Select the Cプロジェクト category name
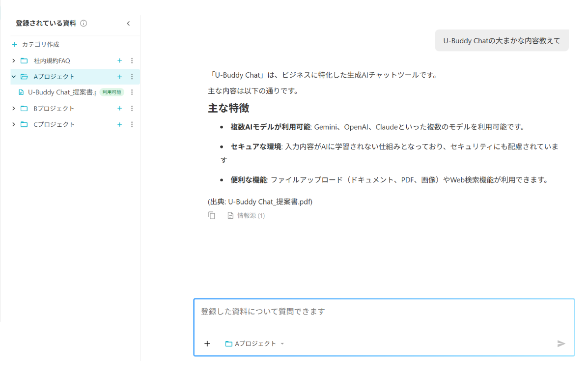This screenshot has width=588, height=376. coord(54,124)
